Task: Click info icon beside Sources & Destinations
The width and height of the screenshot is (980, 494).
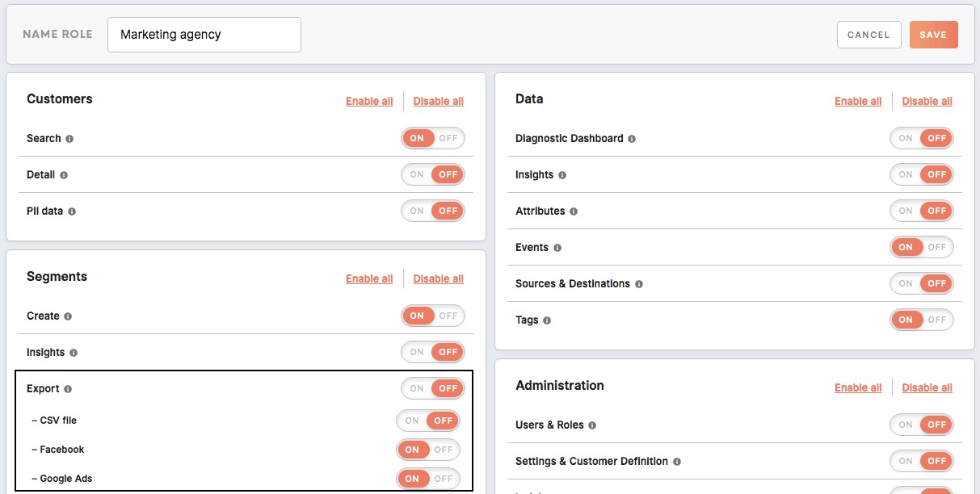Action: point(639,284)
